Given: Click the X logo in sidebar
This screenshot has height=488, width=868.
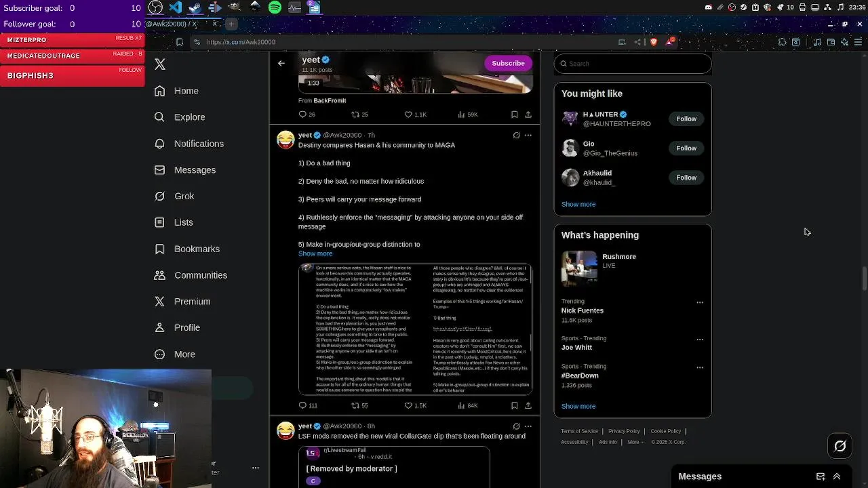Looking at the screenshot, I should coord(160,64).
